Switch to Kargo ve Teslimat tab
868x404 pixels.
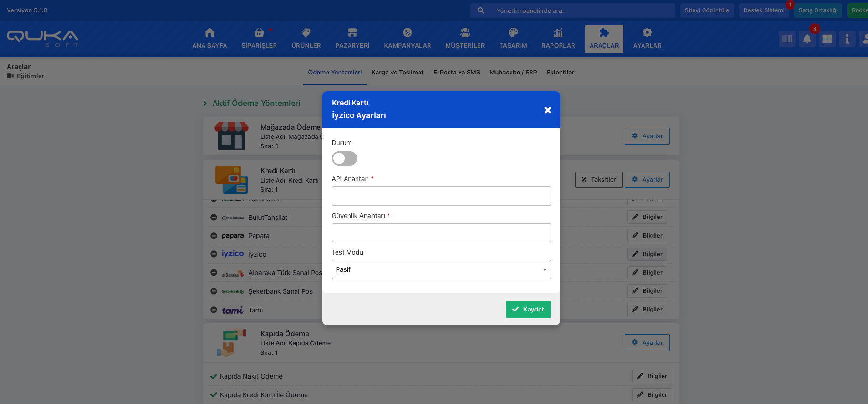[x=397, y=73]
